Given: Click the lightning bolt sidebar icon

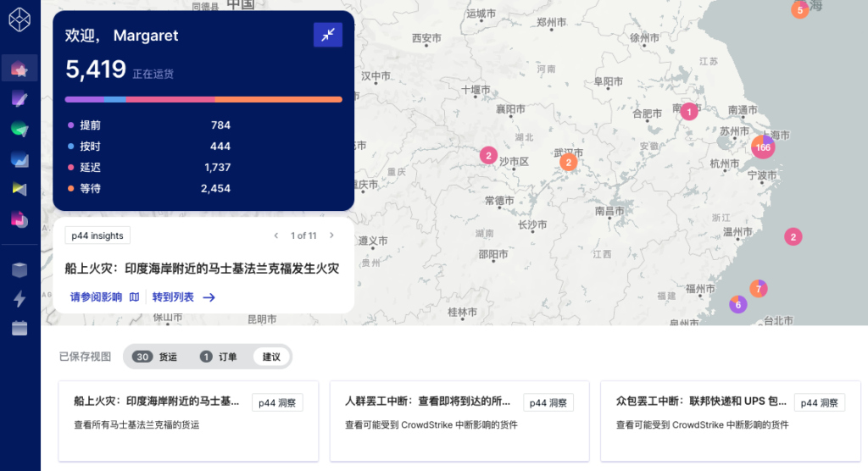Looking at the screenshot, I should (19, 299).
